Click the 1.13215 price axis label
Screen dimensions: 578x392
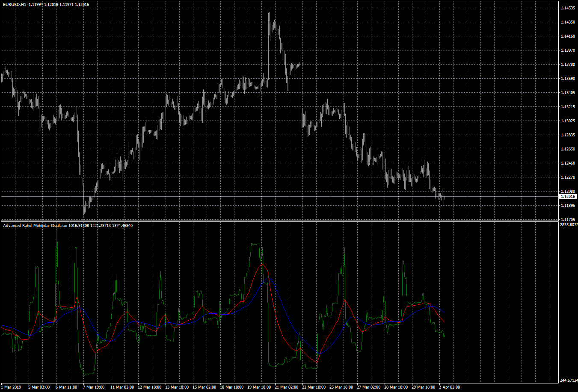coord(568,107)
